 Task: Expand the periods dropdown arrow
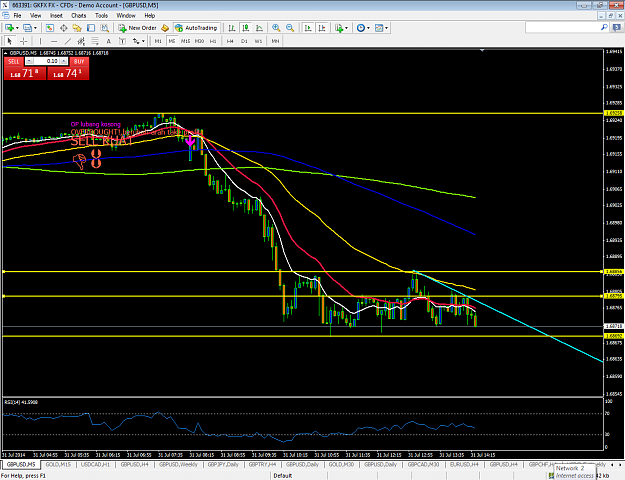tap(368, 28)
